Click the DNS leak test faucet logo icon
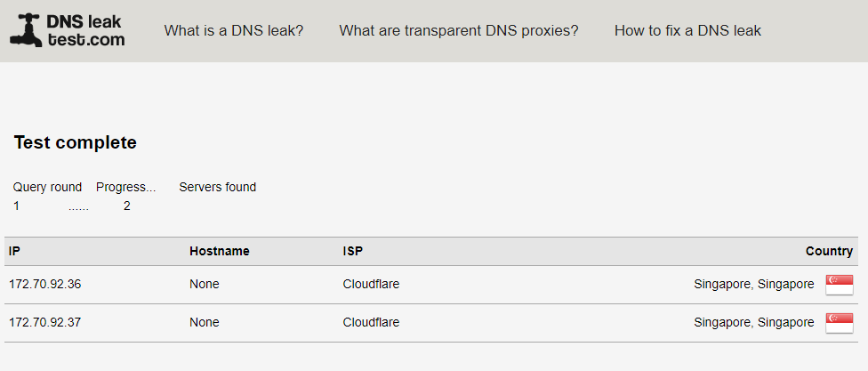868x371 pixels. point(26,30)
